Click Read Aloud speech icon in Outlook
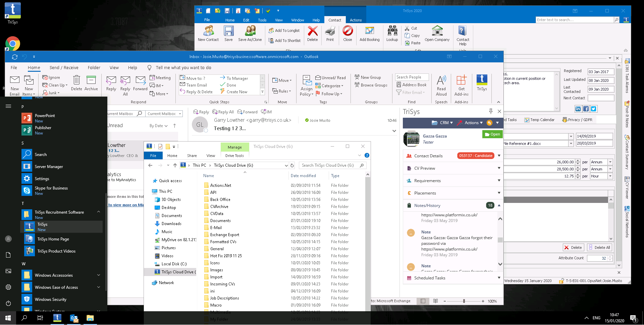Screen dimensions: 644x325 click(x=441, y=86)
